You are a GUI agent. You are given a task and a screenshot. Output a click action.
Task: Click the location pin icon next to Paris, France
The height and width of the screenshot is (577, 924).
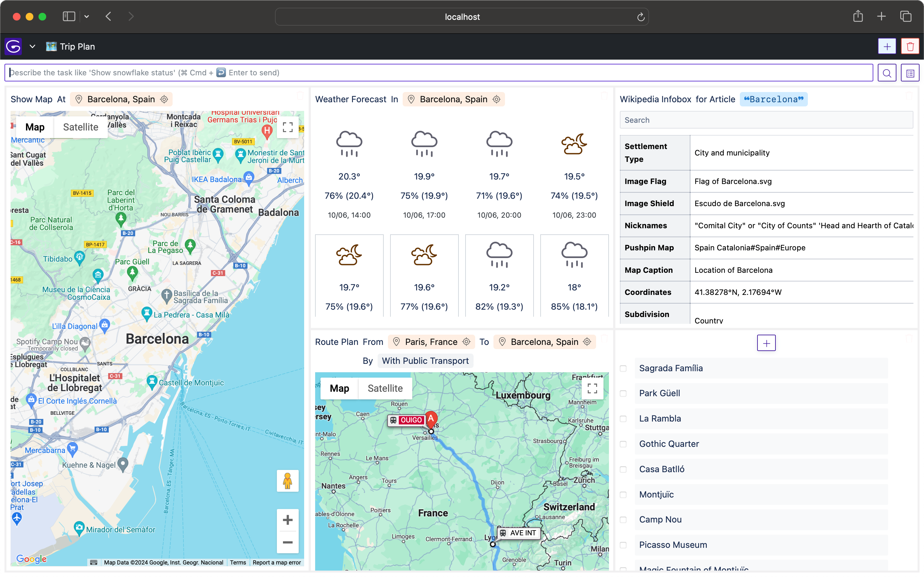click(x=397, y=342)
